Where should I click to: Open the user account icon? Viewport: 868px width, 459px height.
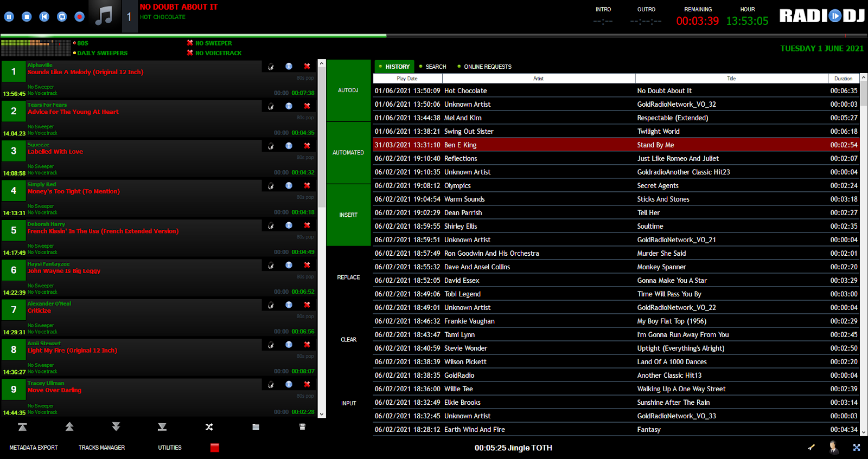click(x=834, y=447)
